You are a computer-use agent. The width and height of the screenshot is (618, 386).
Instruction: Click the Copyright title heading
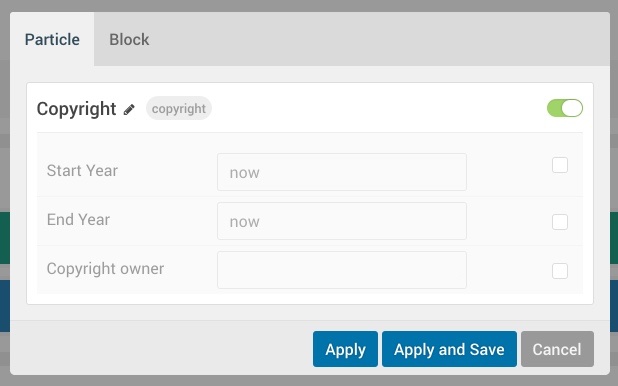click(76, 109)
